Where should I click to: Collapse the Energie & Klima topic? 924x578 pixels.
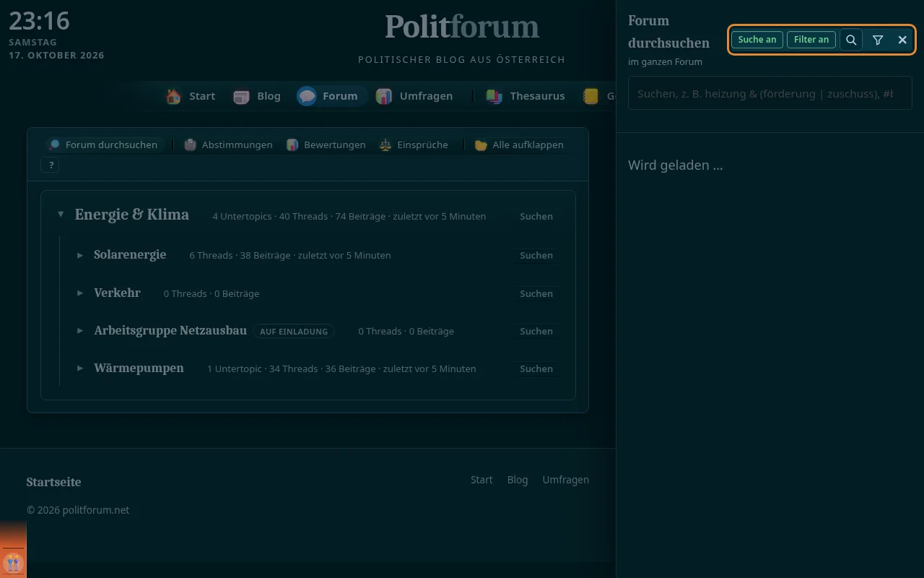(61, 215)
